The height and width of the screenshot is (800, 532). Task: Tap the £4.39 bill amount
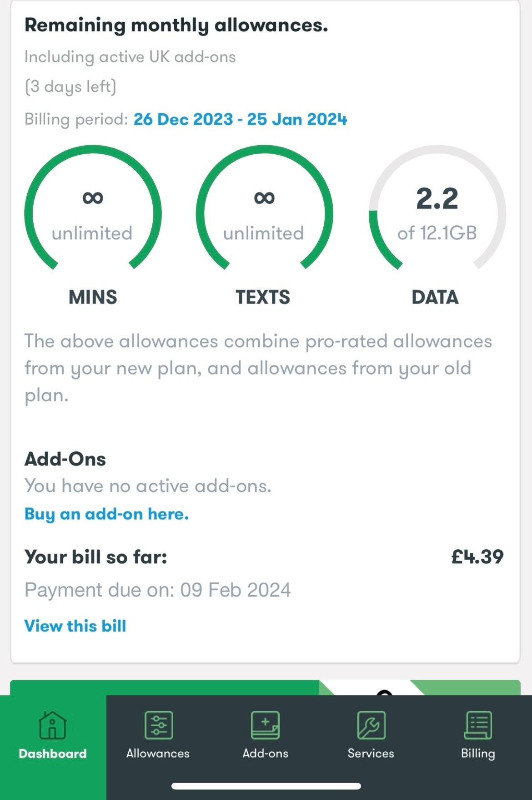pyautogui.click(x=477, y=557)
